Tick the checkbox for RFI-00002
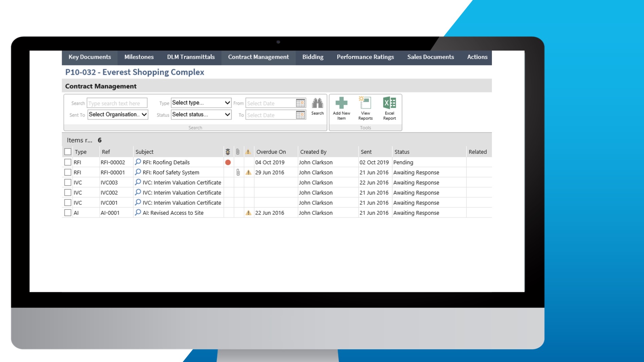The image size is (644, 362). pos(68,162)
